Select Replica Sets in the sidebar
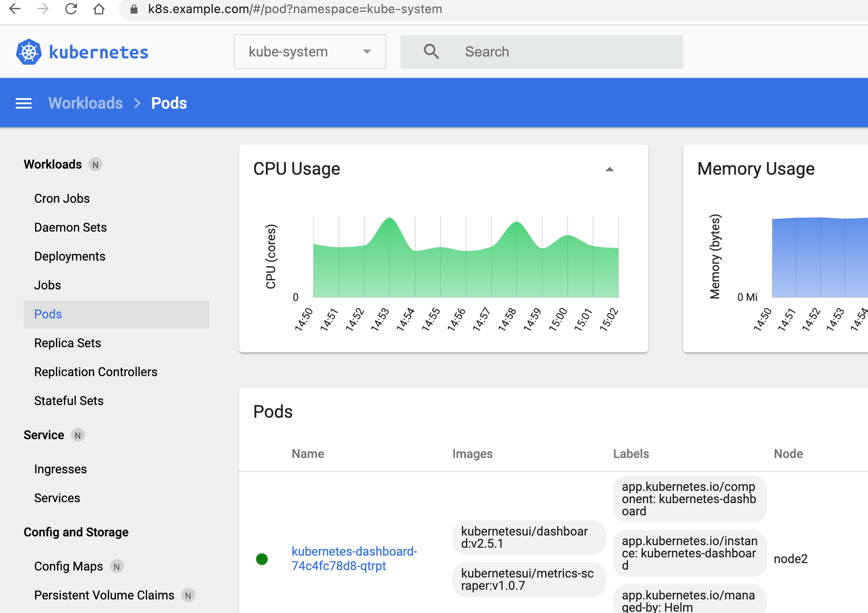 click(x=67, y=343)
